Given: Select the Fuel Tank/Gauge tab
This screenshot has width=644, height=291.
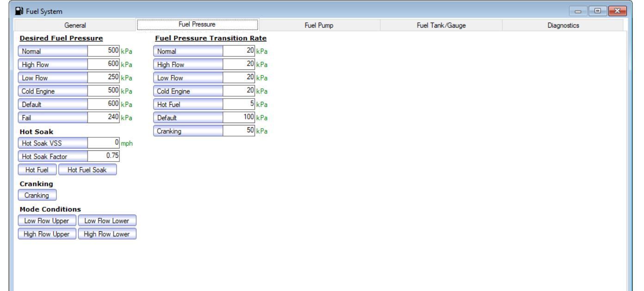Looking at the screenshot, I should click(x=441, y=25).
